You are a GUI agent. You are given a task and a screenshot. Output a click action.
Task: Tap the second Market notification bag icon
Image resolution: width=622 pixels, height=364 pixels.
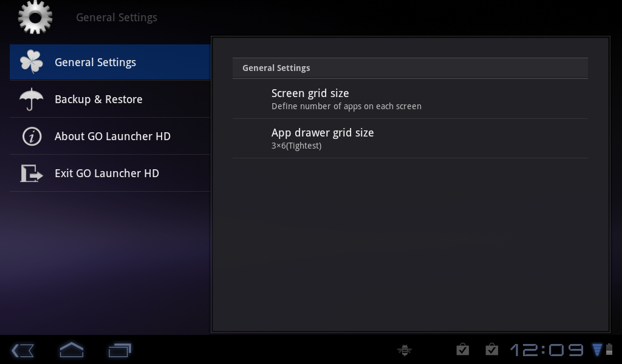point(492,349)
